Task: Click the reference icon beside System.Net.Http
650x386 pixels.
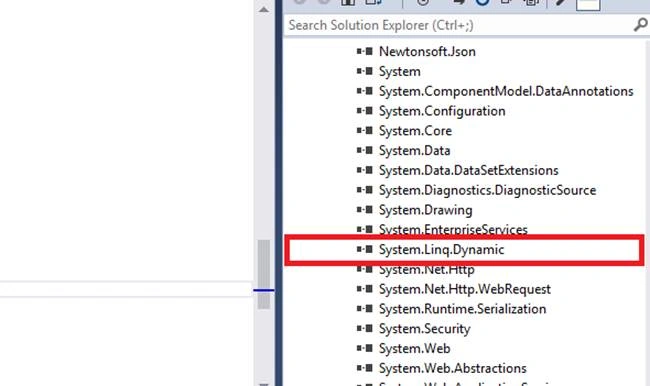Action: (364, 269)
